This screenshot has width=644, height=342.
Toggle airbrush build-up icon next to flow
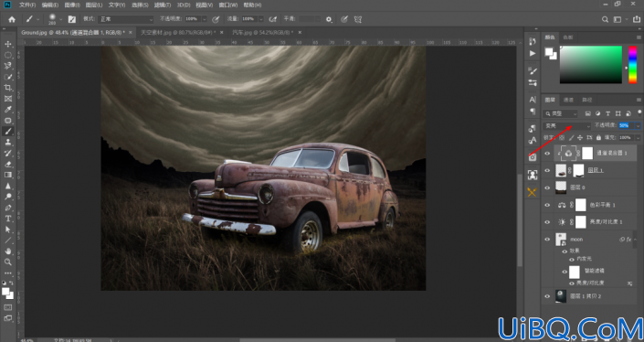pos(272,19)
